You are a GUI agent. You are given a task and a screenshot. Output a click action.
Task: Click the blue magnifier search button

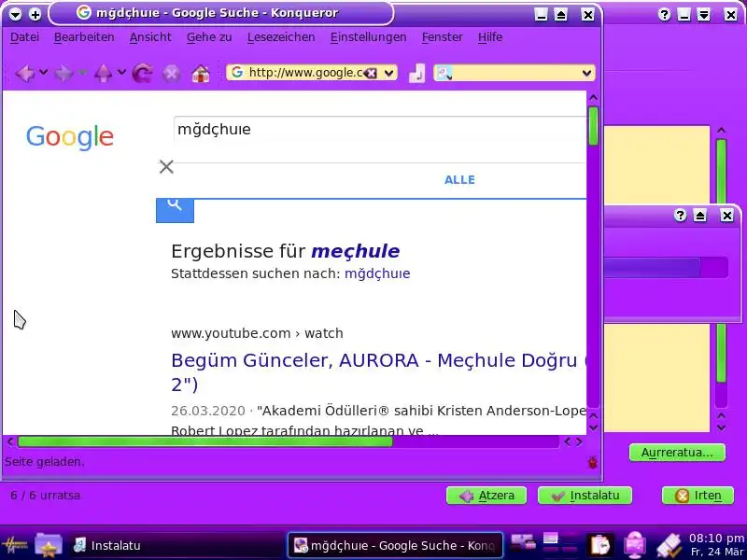coord(175,210)
